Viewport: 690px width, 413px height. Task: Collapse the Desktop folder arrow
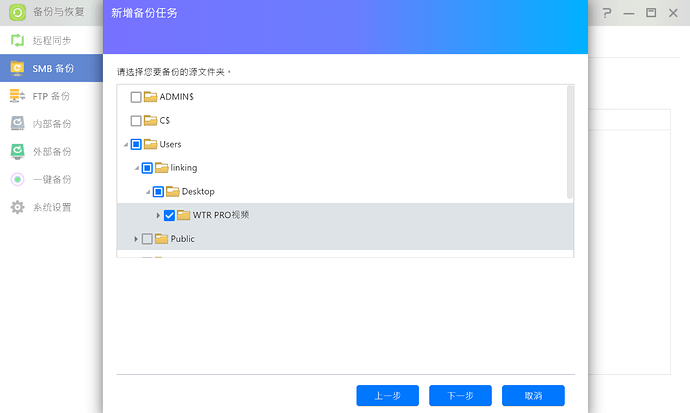tap(147, 192)
